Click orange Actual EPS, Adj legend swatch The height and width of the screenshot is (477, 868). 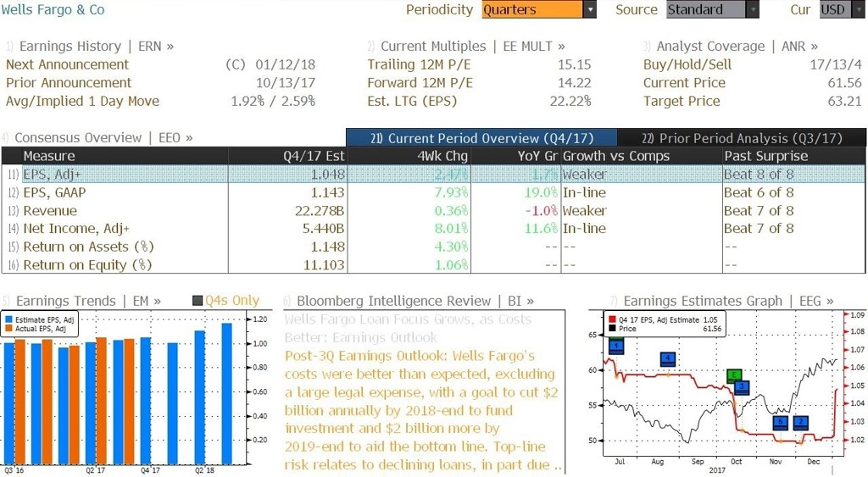click(x=8, y=329)
